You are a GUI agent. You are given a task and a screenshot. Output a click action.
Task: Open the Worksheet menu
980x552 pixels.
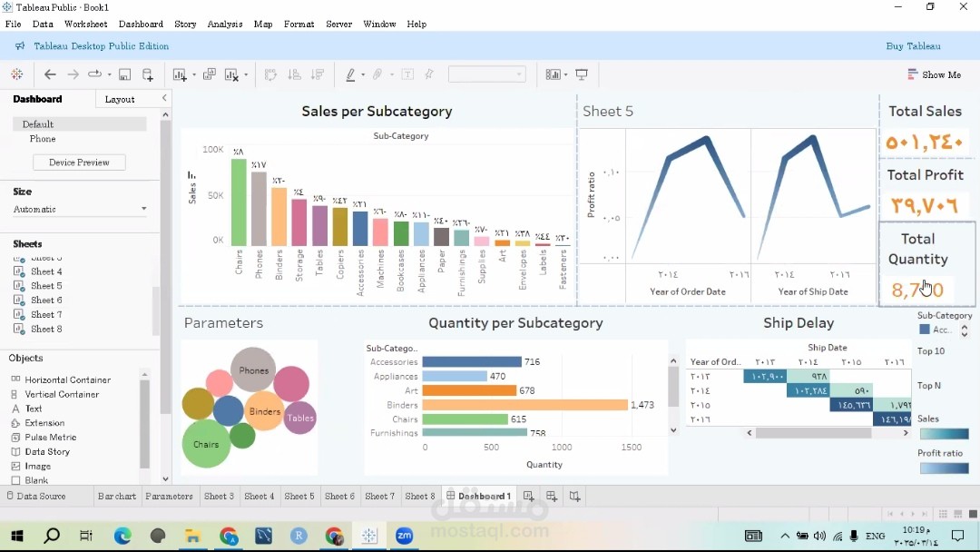coord(85,24)
